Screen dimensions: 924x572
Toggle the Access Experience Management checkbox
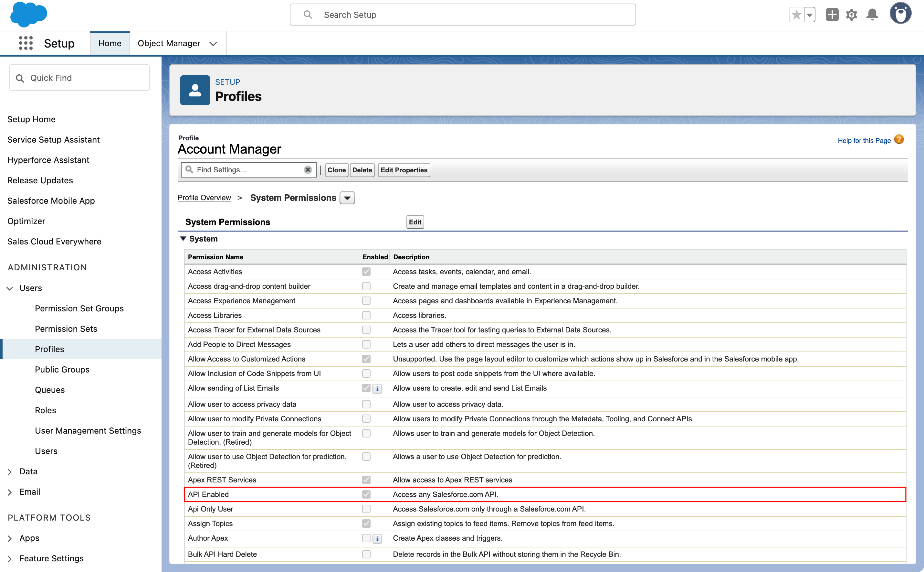(x=366, y=301)
